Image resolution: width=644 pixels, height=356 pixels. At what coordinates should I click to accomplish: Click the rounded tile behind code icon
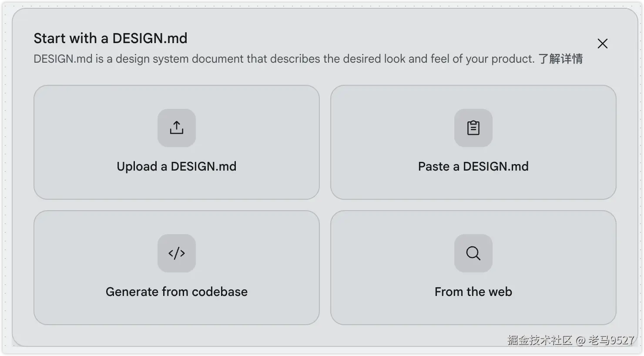(x=177, y=253)
